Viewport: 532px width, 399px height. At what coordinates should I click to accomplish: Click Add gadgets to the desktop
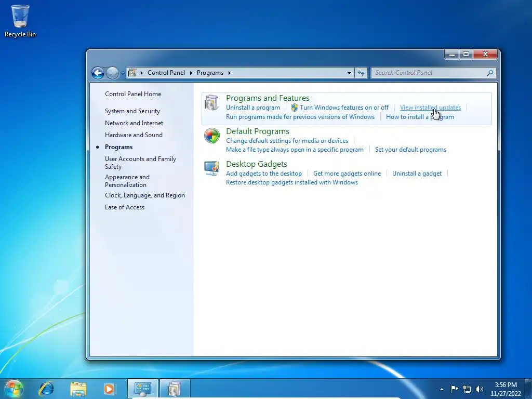pyautogui.click(x=264, y=174)
